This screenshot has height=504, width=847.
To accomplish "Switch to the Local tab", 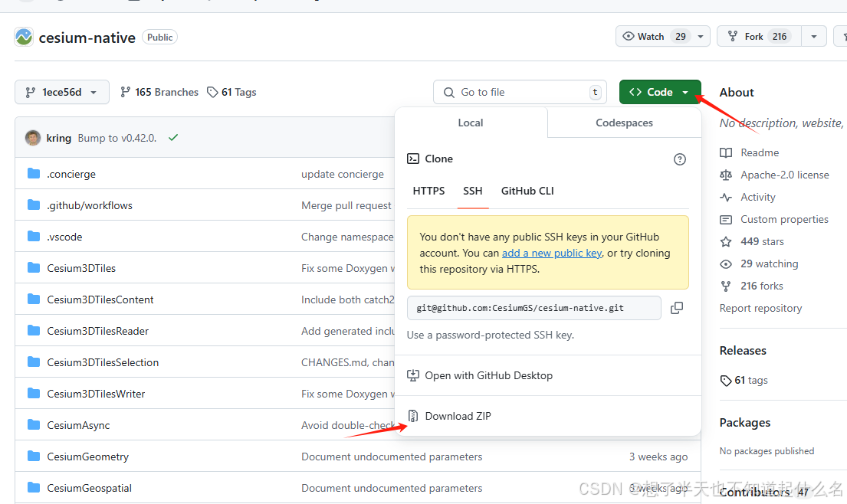I will click(471, 123).
